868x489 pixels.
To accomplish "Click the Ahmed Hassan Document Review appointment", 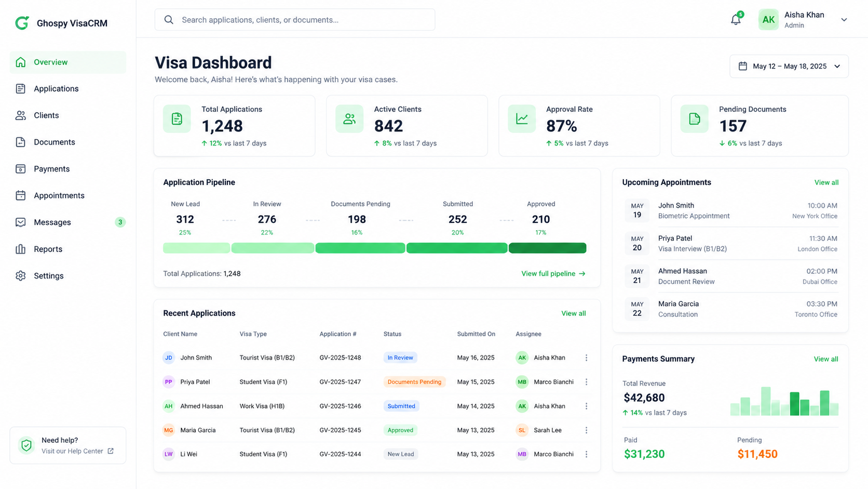I will 731,276.
